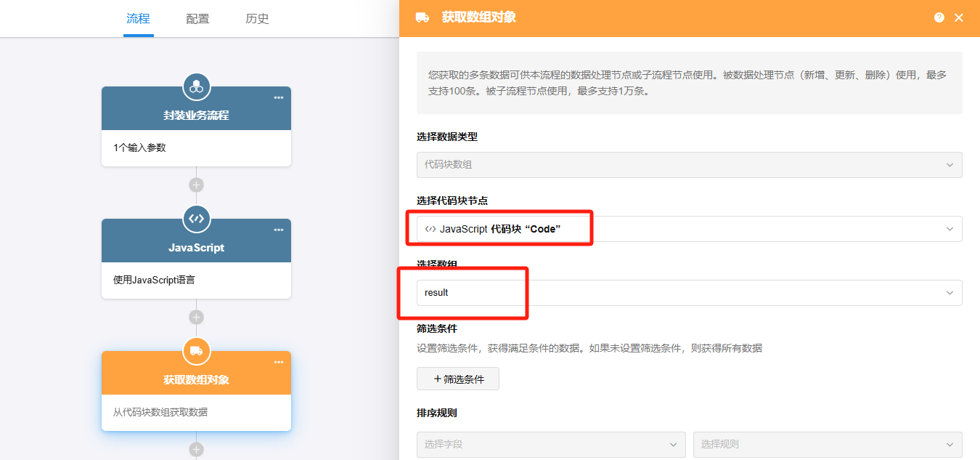Click the 获取数组对象 panel title text
Screen dimensions: 980x460
(x=479, y=18)
